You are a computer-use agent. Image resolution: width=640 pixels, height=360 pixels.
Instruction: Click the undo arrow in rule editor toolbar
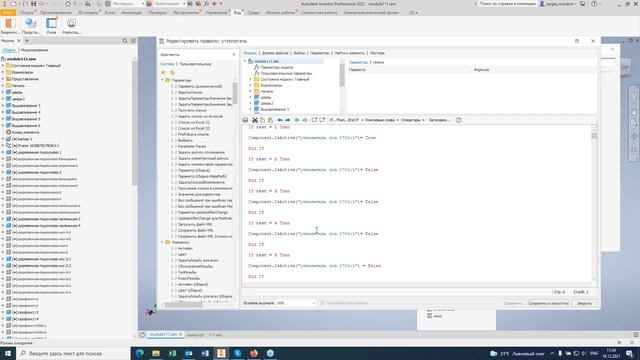tap(280, 120)
